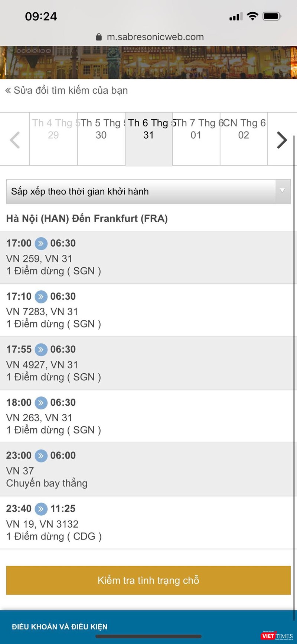Tap the arrow icon on 18:00 flight
Screen dimensions: 297x644
(41, 403)
